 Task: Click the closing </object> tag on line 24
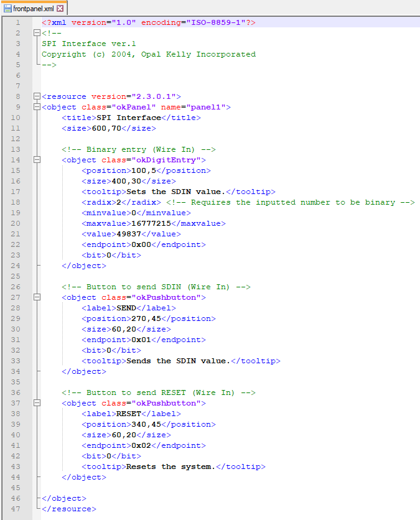click(x=84, y=266)
